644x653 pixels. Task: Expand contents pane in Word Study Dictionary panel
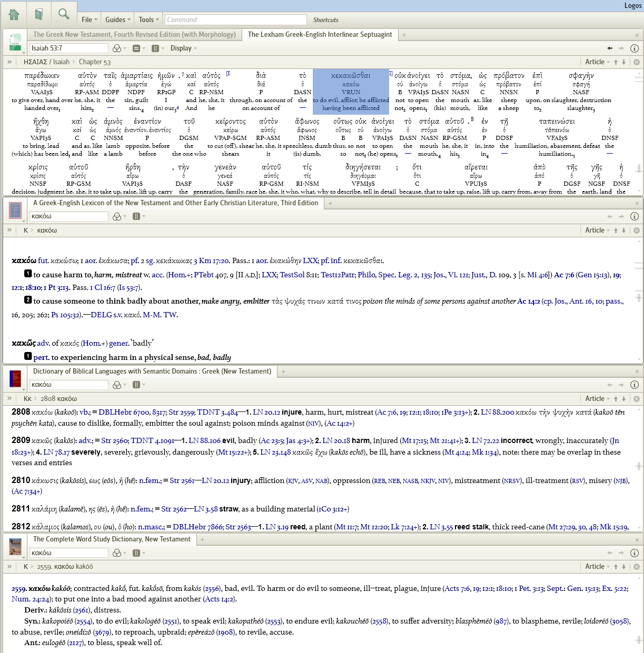click(9, 567)
